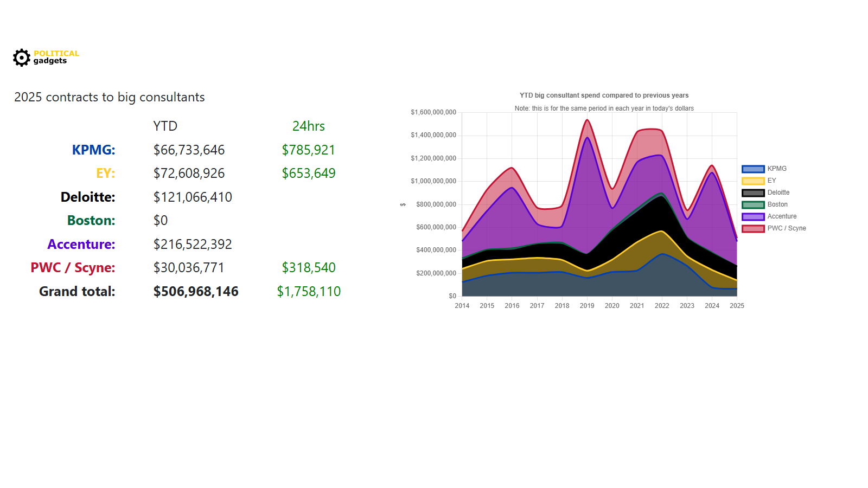Click EY 24hrs value $653,649

pos(309,174)
